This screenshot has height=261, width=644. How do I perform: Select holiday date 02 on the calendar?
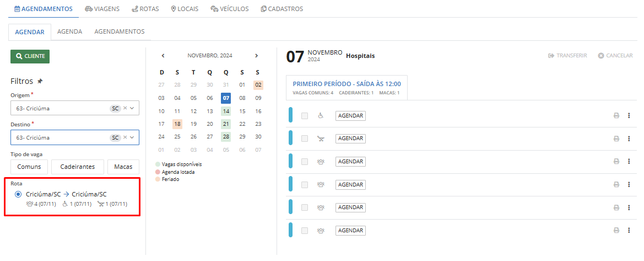click(258, 85)
